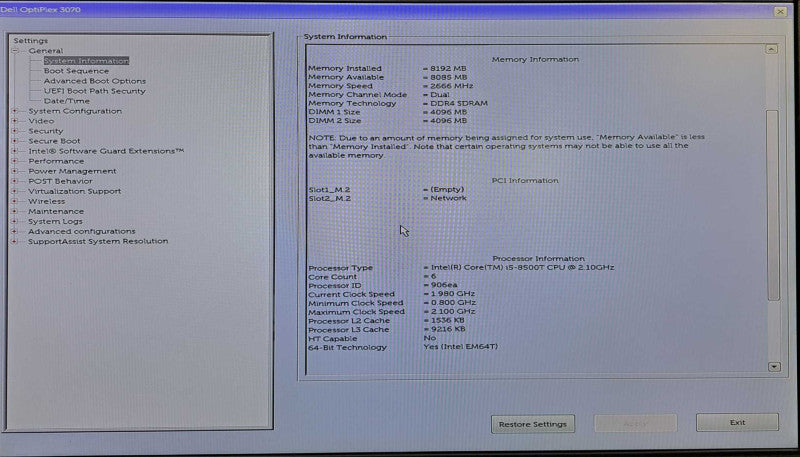Expand the Wireless section

[15, 201]
